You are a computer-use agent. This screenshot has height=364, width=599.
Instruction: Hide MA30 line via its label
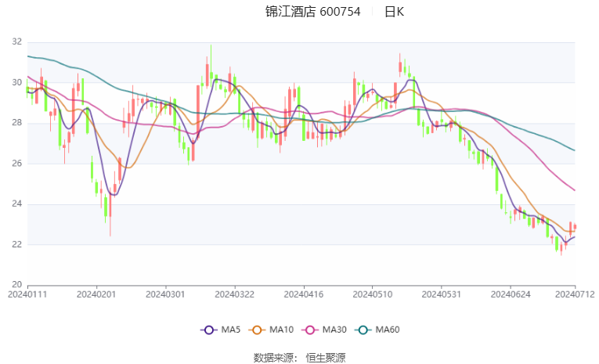pos(334,330)
